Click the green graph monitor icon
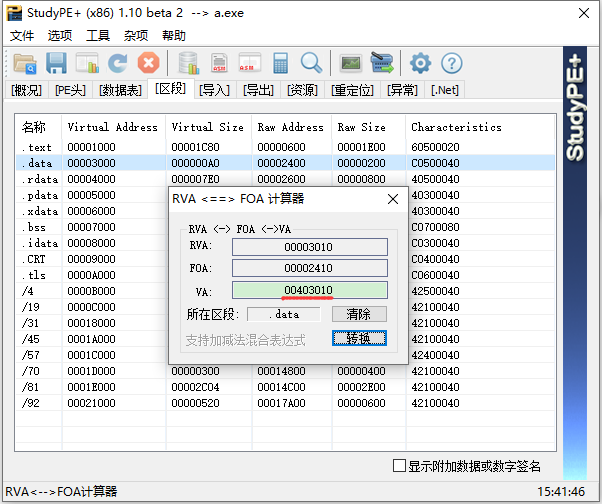 point(351,63)
